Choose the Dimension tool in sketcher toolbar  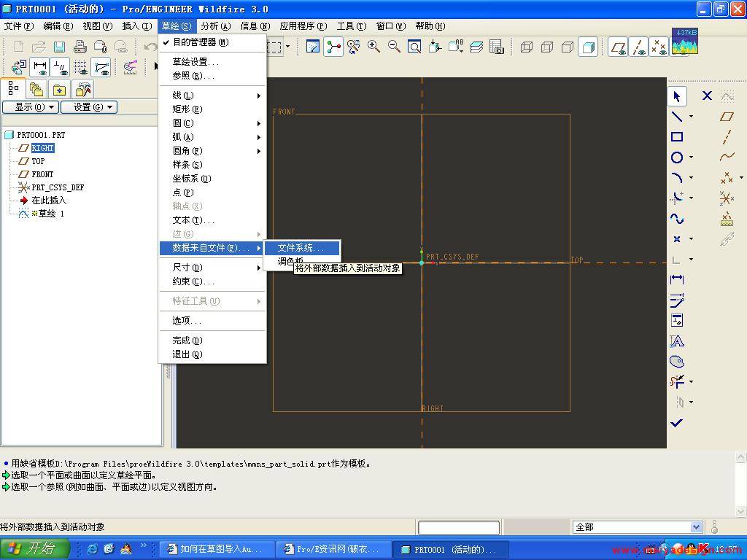677,279
